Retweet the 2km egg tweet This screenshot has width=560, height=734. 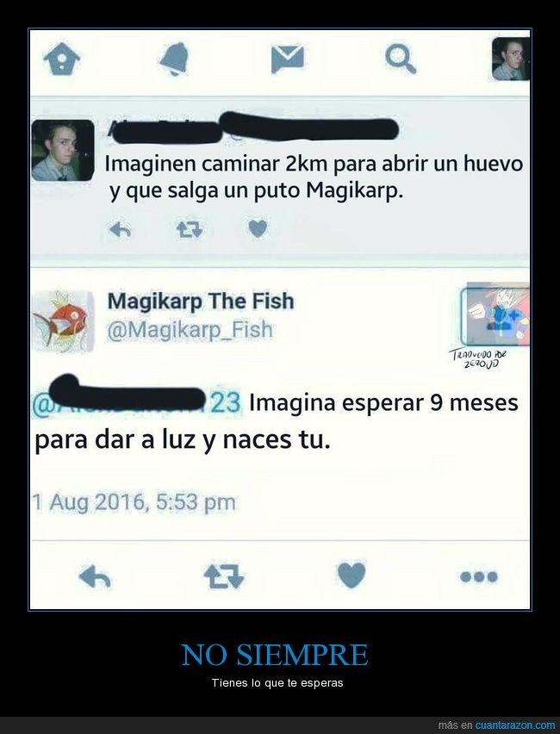[190, 229]
